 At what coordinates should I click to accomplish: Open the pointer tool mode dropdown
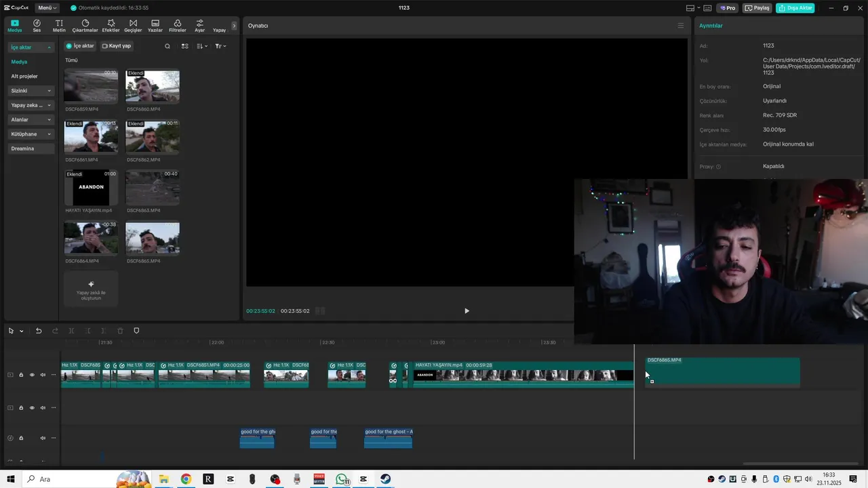pyautogui.click(x=22, y=331)
